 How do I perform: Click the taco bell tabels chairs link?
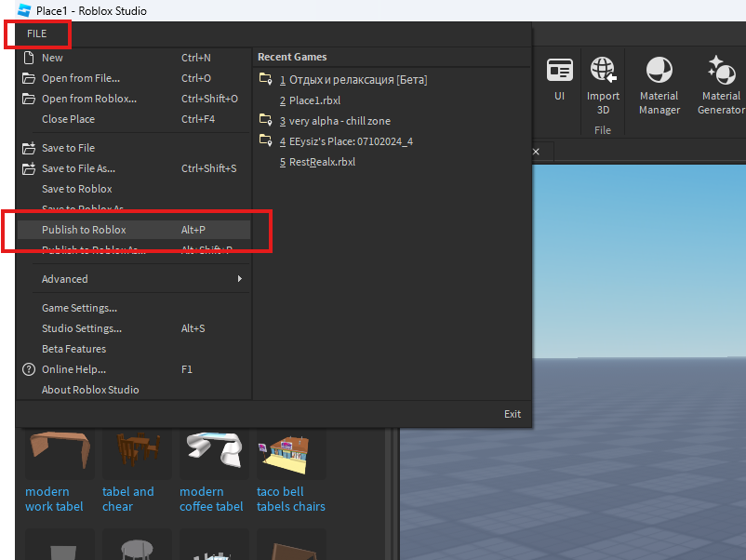point(291,499)
